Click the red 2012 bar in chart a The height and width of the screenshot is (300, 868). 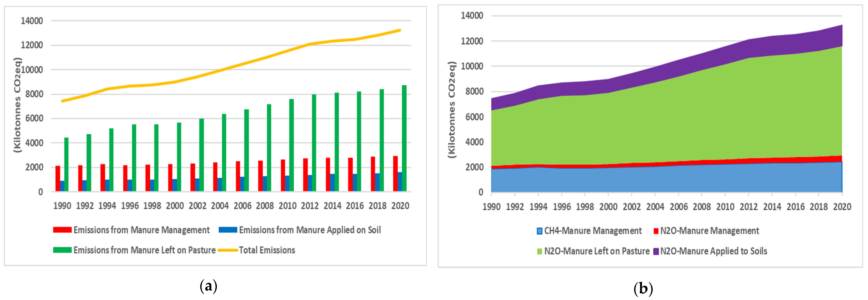tap(305, 174)
